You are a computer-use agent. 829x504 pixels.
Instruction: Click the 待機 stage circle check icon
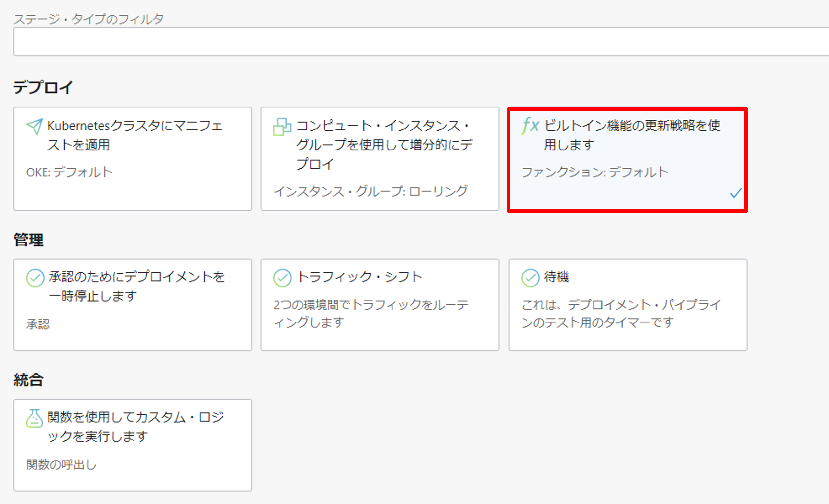point(530,278)
